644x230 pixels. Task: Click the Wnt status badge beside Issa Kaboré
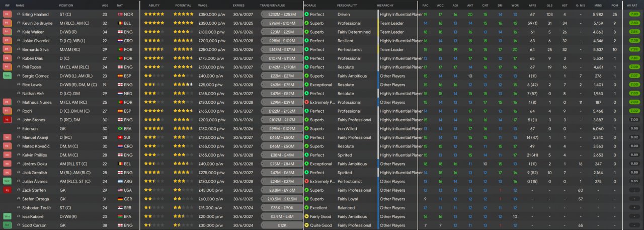pos(7,216)
